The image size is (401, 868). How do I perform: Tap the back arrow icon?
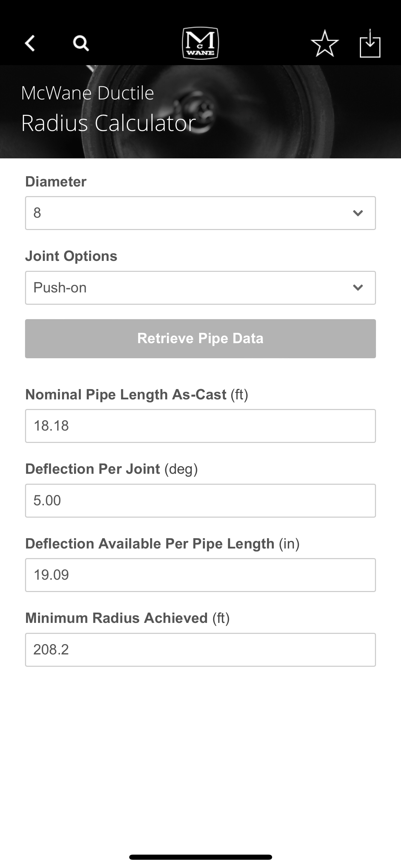30,43
